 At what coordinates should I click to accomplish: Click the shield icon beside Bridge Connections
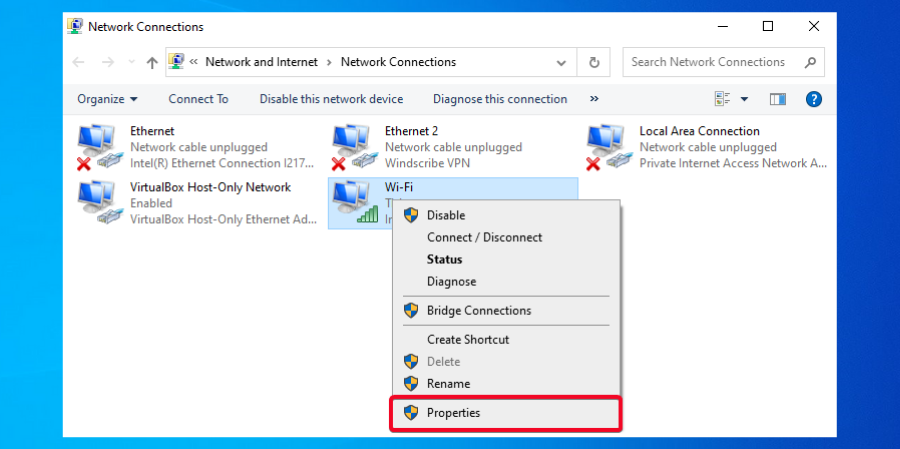[x=411, y=311]
